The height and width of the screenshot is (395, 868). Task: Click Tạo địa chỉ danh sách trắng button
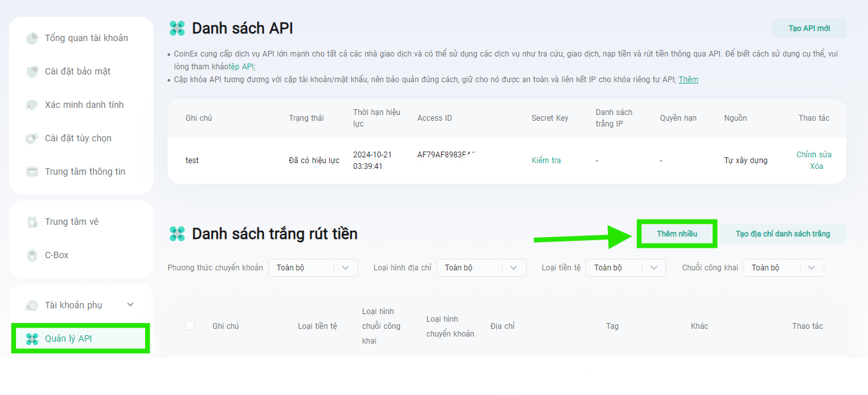(783, 234)
